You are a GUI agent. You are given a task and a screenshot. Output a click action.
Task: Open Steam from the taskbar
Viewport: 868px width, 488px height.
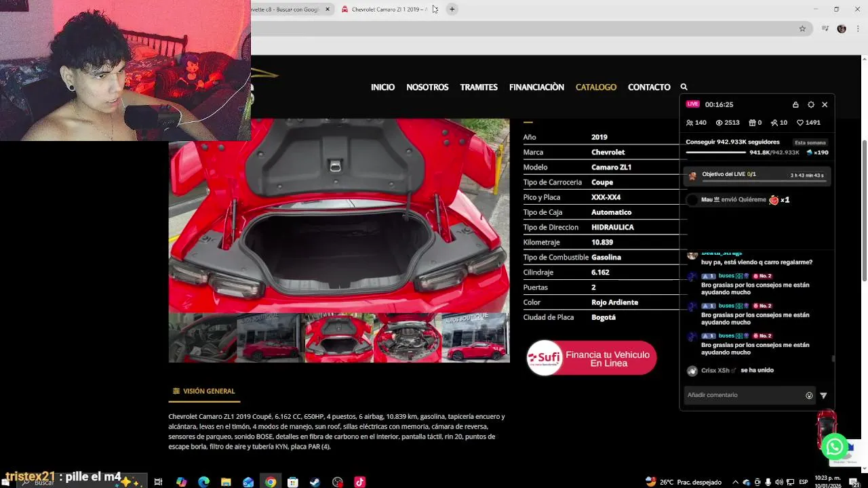tap(315, 482)
